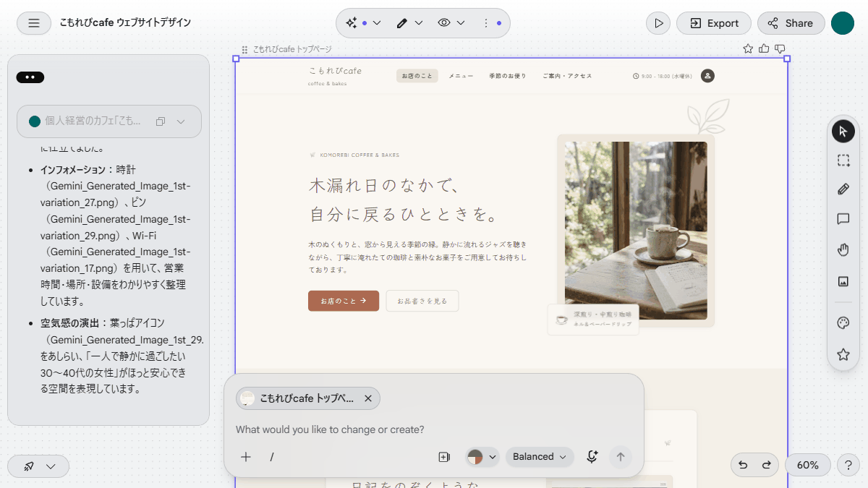The image size is (868, 488).
Task: Click the copy icon on the prompt card
Action: pos(161,121)
